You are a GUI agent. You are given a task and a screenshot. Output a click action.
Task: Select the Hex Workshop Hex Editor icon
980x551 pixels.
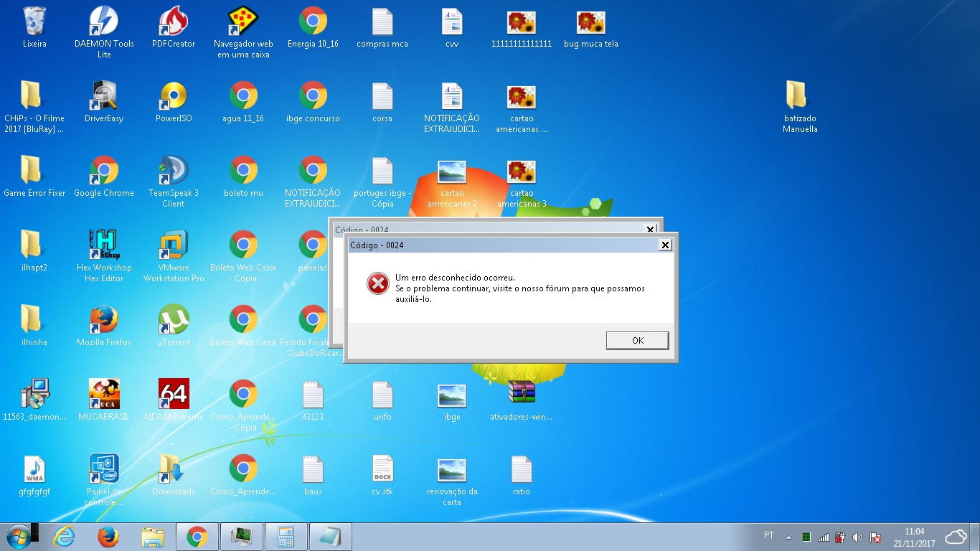pyautogui.click(x=104, y=247)
